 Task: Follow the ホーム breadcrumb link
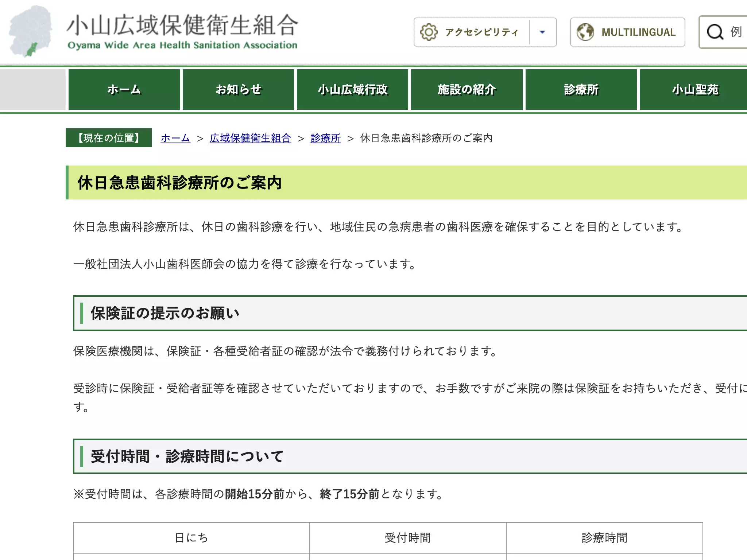(175, 138)
